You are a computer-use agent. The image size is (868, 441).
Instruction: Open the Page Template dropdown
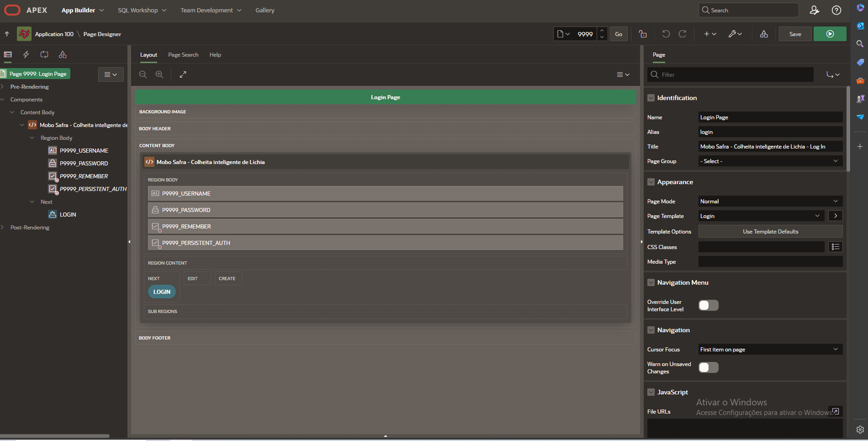point(761,216)
